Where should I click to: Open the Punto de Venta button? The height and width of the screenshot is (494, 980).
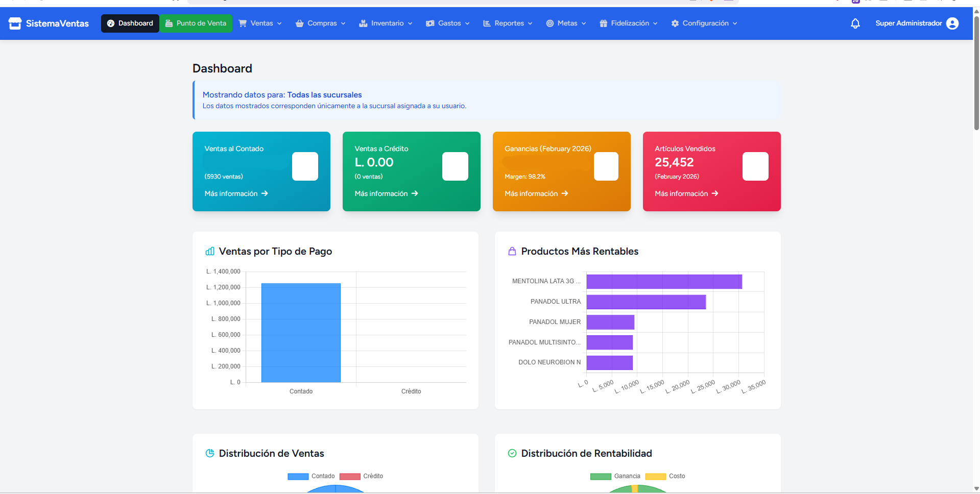tap(196, 23)
